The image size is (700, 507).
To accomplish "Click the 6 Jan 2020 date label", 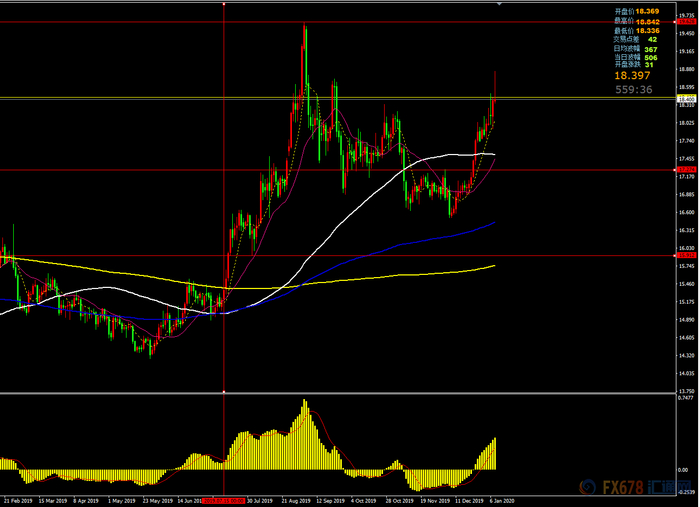I will tap(502, 501).
